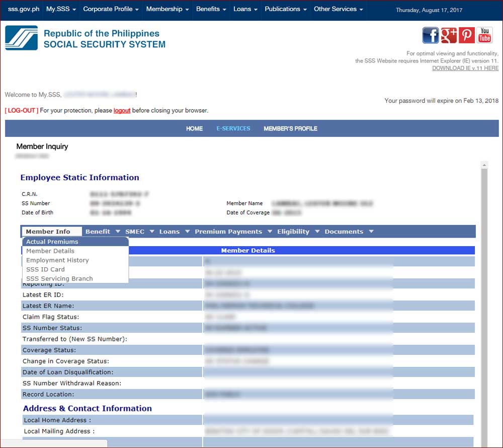This screenshot has width=503, height=448.
Task: Click the logout link
Action: pos(122,110)
